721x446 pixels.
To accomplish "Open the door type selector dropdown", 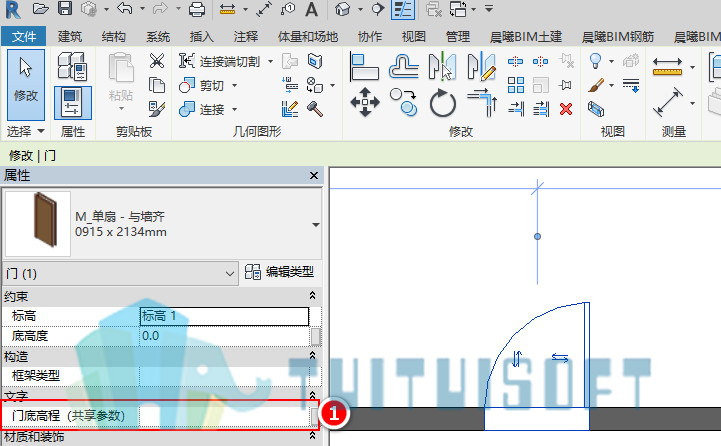I will 315,225.
